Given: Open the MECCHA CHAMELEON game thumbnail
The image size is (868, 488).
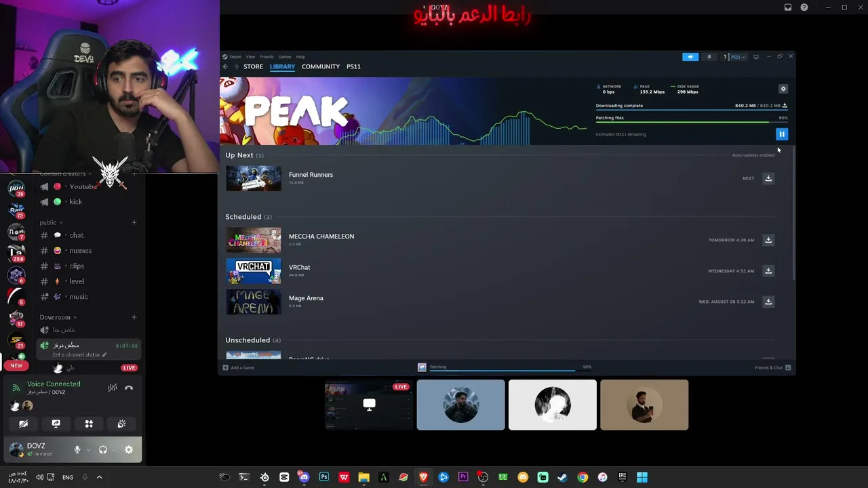Looking at the screenshot, I should [254, 240].
